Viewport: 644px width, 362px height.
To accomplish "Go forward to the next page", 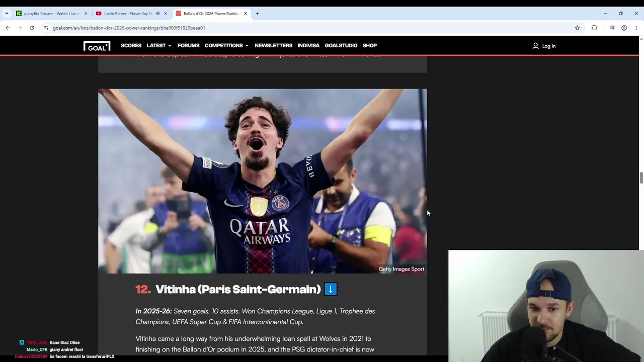I will [20, 28].
